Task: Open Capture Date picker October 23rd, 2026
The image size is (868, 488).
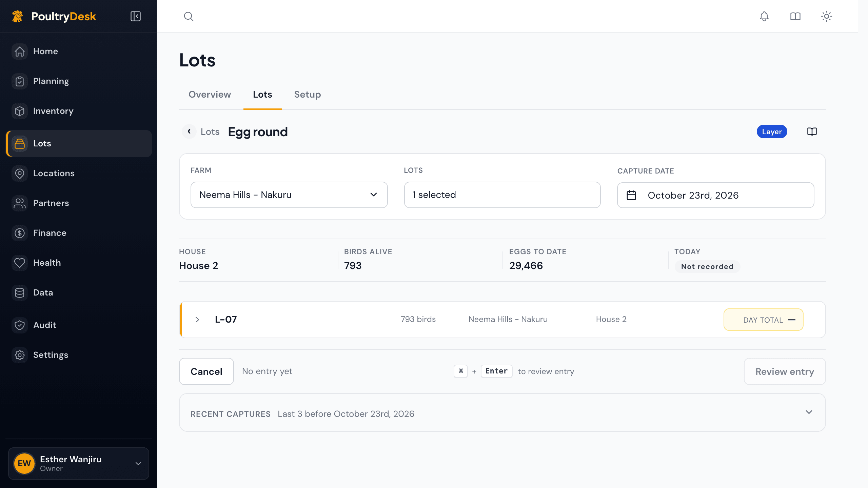Action: pyautogui.click(x=715, y=195)
